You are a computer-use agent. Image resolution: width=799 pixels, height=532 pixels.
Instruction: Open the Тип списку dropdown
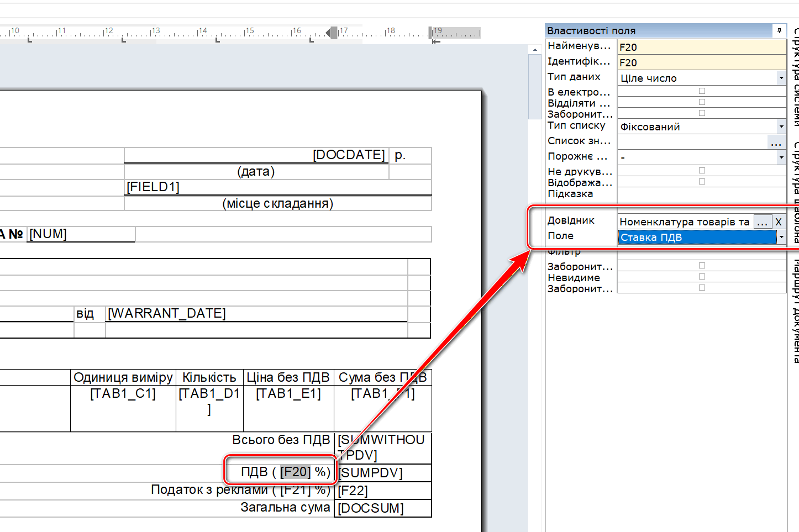[781, 127]
